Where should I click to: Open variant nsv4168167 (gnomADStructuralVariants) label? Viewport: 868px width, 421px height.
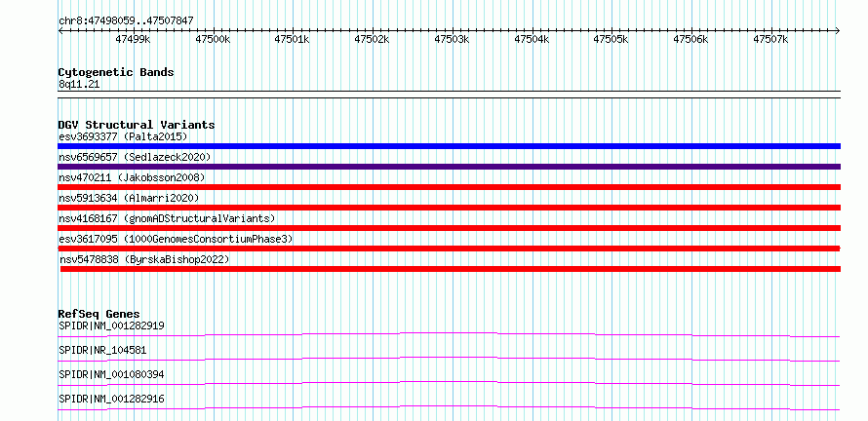point(167,218)
